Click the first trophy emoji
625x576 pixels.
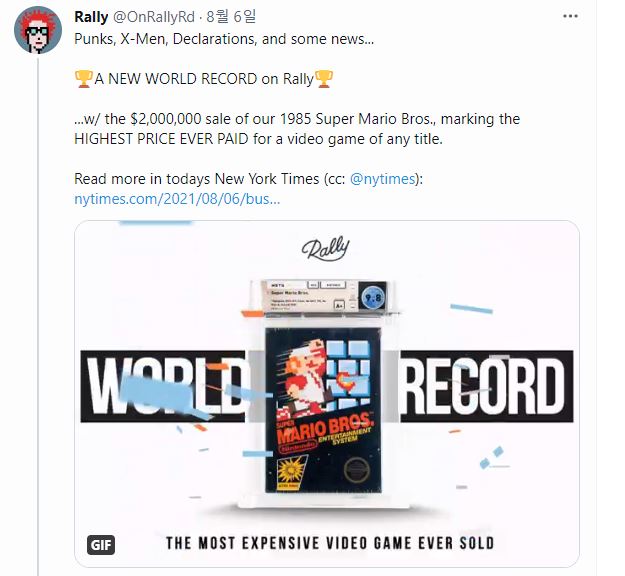84,79
